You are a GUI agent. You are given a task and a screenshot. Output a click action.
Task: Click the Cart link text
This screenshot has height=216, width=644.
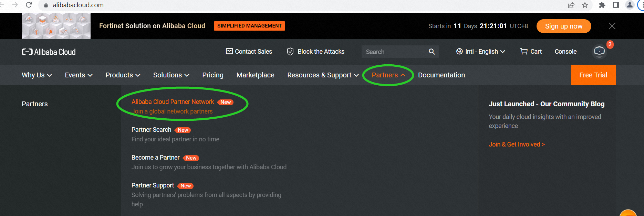pyautogui.click(x=536, y=52)
